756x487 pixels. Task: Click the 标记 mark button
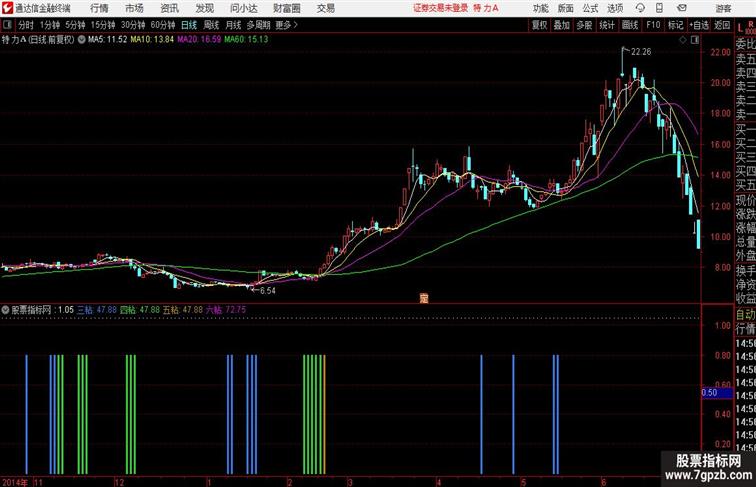click(x=675, y=25)
